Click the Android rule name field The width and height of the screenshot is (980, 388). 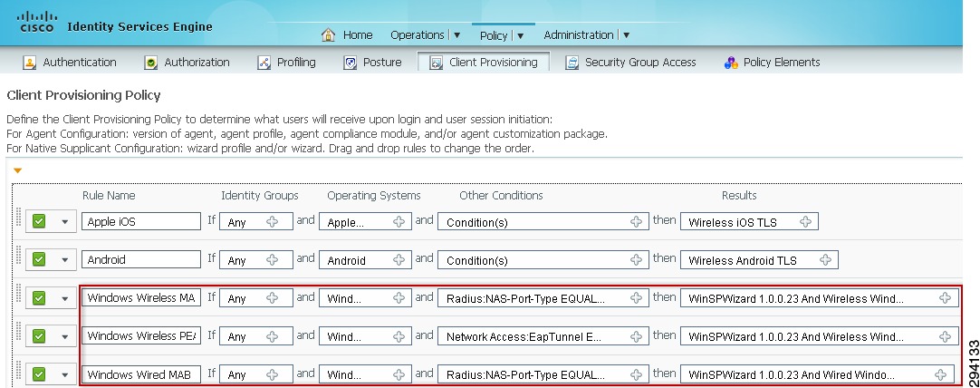[141, 259]
